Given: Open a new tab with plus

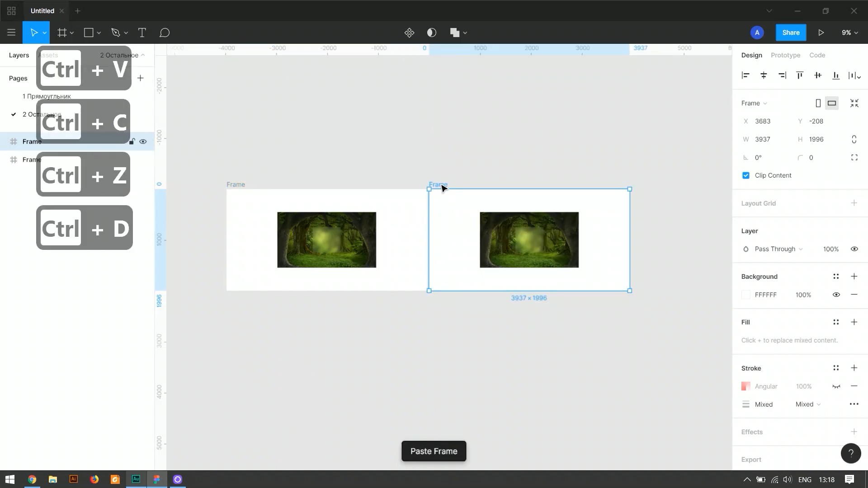Looking at the screenshot, I should tap(77, 11).
